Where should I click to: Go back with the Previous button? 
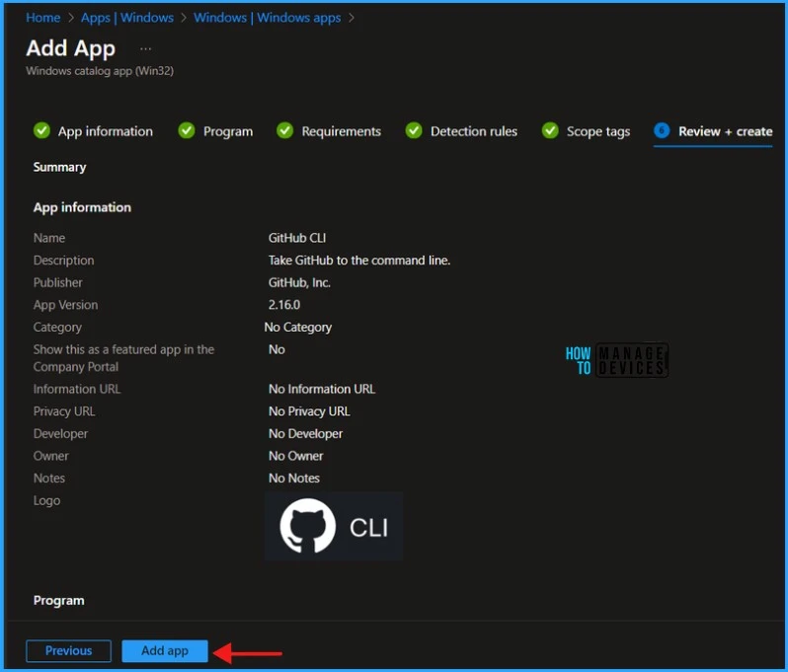pos(68,650)
